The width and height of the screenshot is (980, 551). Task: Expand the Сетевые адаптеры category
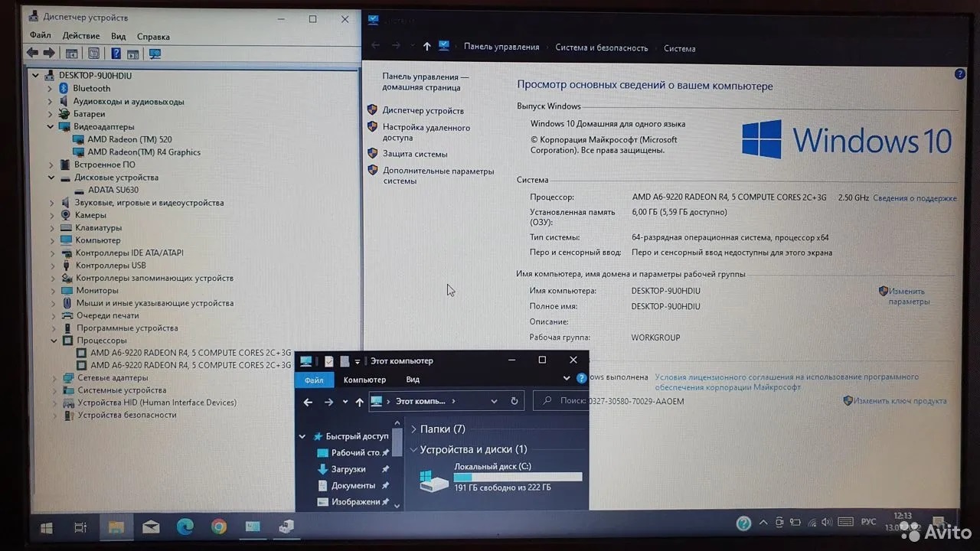(x=55, y=378)
